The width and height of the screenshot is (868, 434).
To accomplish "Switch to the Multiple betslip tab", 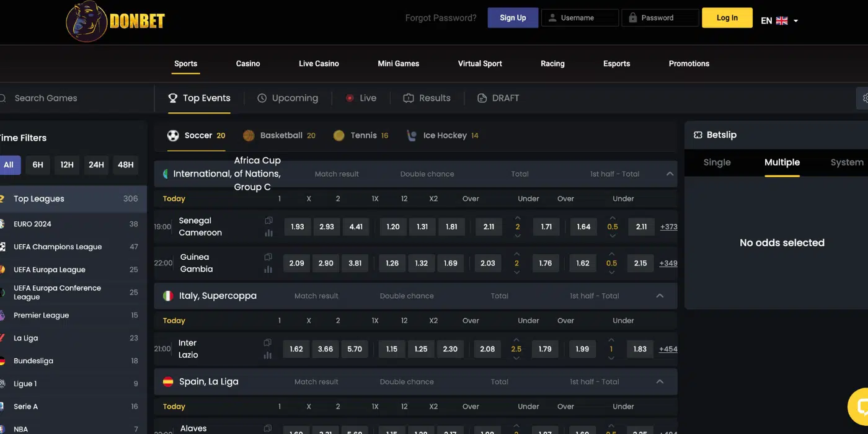I will 782,162.
